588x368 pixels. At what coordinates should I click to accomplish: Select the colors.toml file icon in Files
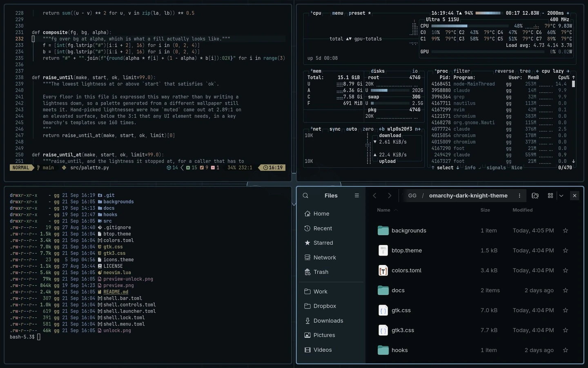383,270
